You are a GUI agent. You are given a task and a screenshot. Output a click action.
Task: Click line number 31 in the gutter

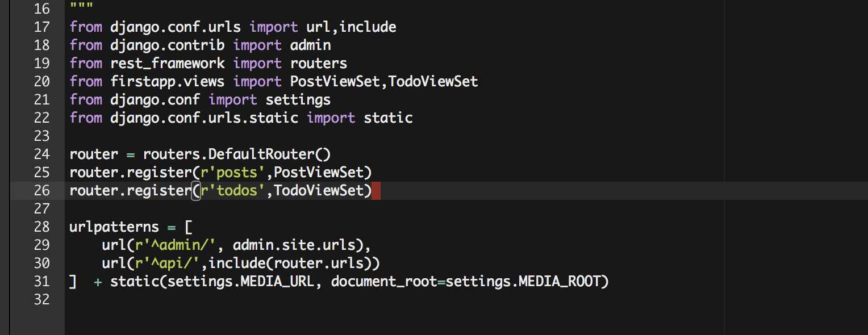point(42,281)
